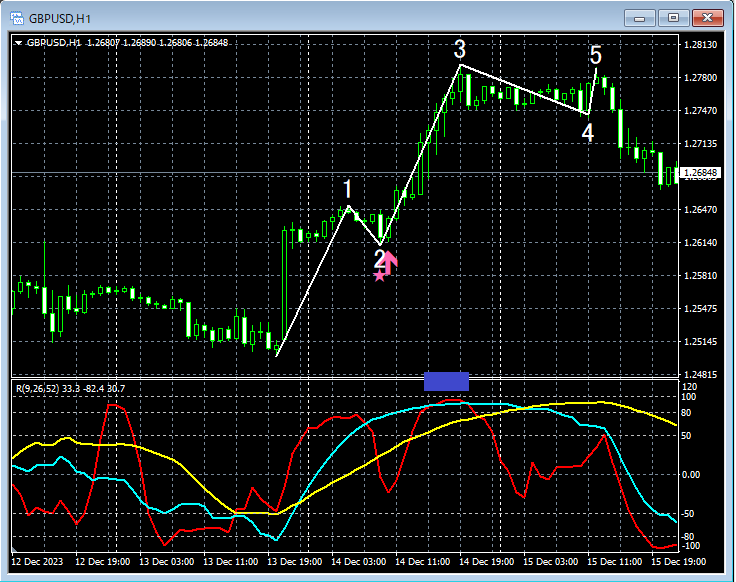This screenshot has width=736, height=582.
Task: Click the pink up arrow signal marker
Action: [x=390, y=263]
